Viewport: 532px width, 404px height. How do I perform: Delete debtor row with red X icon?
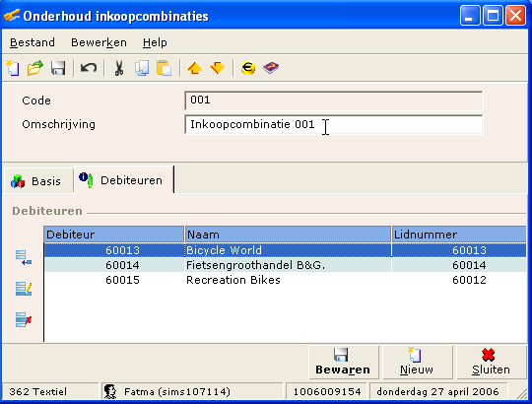24,319
